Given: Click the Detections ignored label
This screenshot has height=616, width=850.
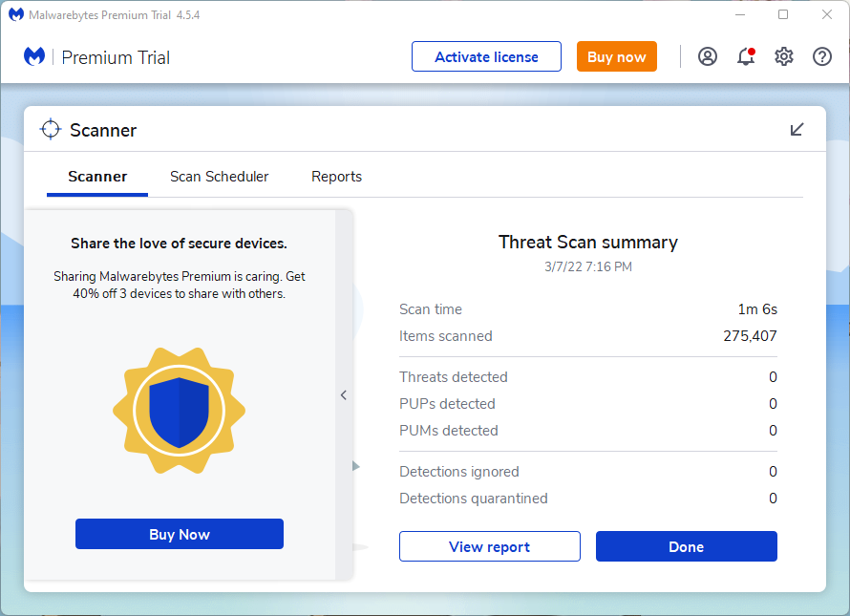Looking at the screenshot, I should (459, 472).
